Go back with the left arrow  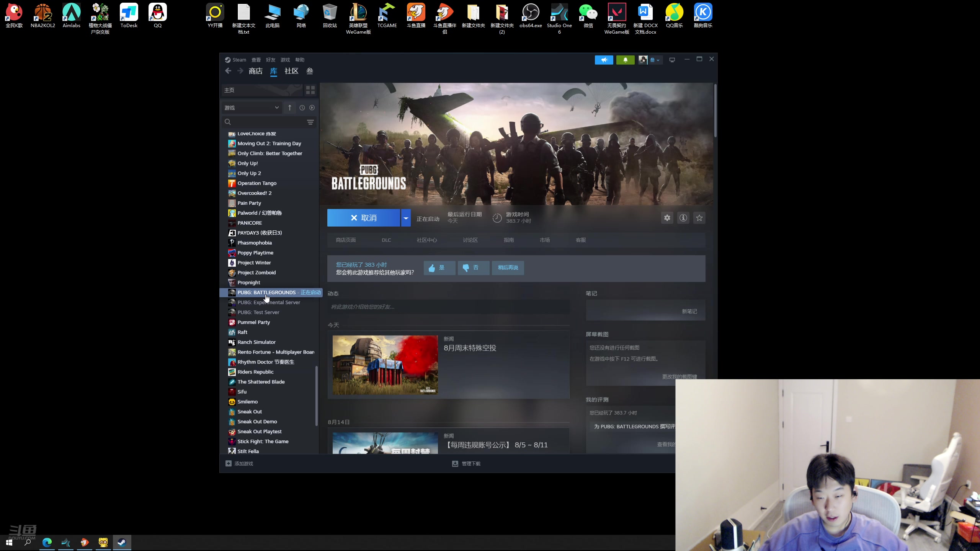point(228,71)
